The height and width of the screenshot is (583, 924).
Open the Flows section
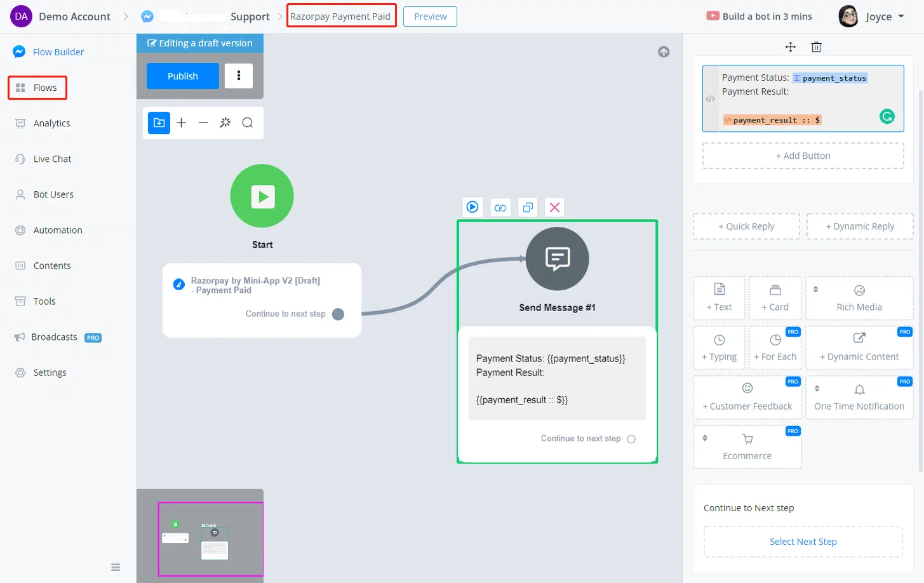[x=37, y=88]
